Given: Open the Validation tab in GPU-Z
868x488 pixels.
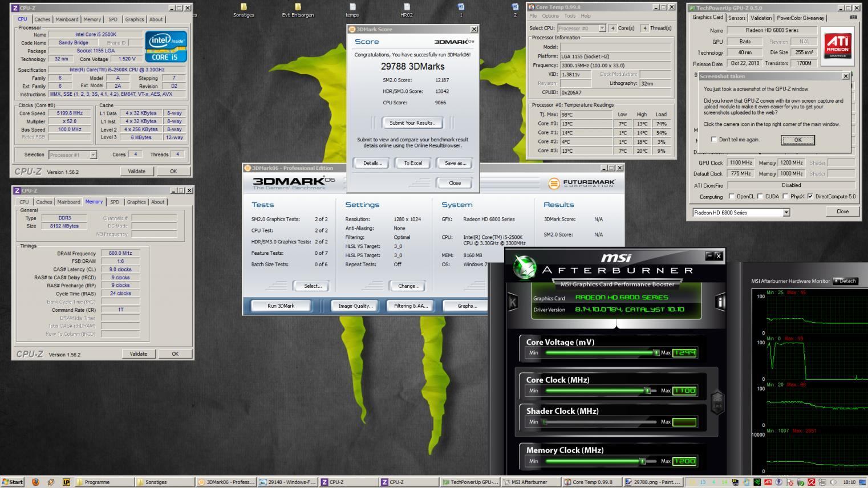Looking at the screenshot, I should (x=761, y=18).
